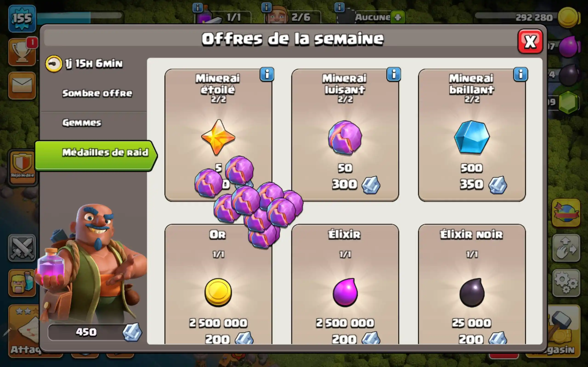The image size is (588, 367).
Task: Click the green plus next to Aucune
Action: (398, 17)
